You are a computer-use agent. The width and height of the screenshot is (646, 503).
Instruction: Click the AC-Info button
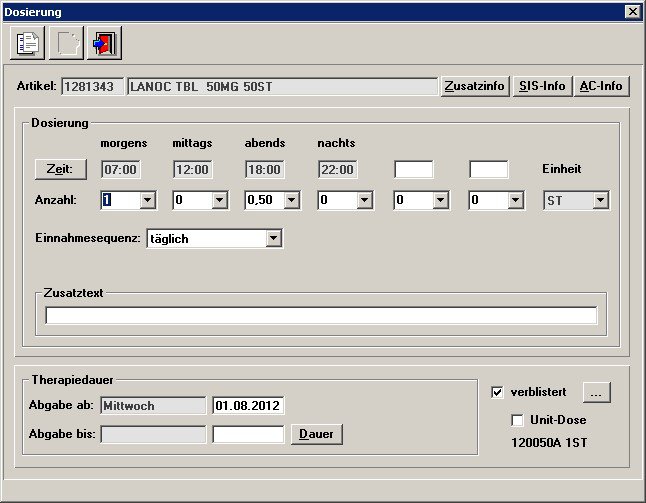601,86
